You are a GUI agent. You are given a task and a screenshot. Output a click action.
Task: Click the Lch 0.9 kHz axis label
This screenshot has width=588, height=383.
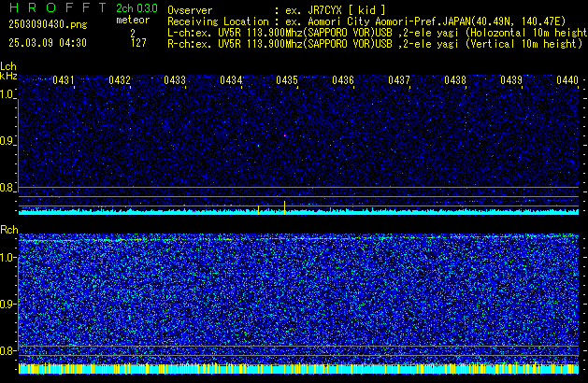coord(7,141)
